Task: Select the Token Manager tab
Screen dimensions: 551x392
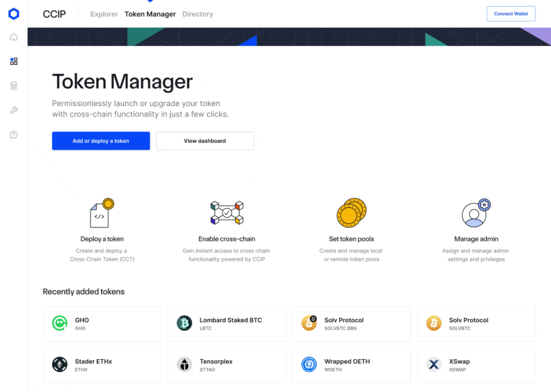Action: (x=150, y=14)
